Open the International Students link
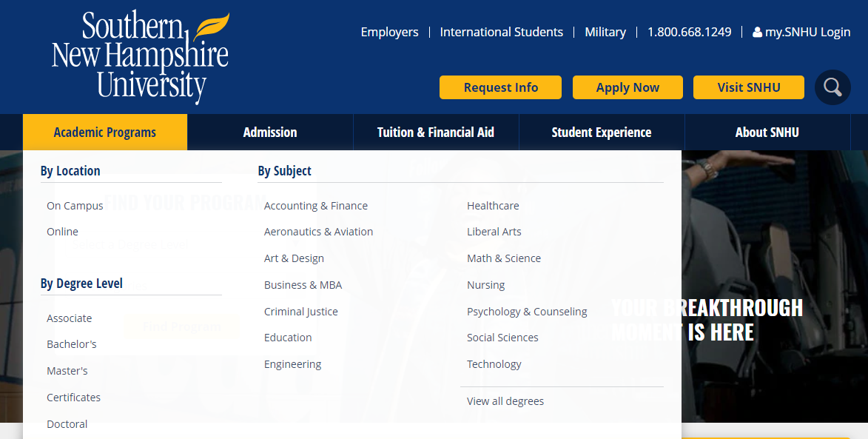Screen dimensions: 868x439 pyautogui.click(x=502, y=32)
